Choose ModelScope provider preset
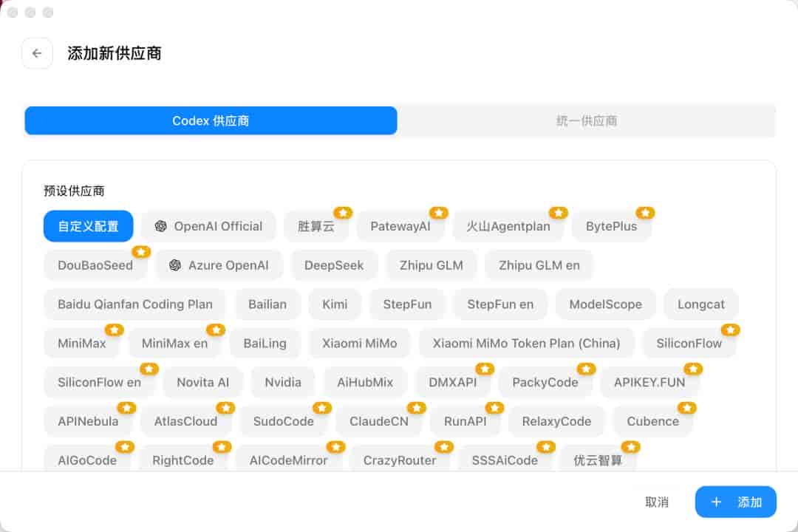The image size is (798, 532). [x=605, y=304]
